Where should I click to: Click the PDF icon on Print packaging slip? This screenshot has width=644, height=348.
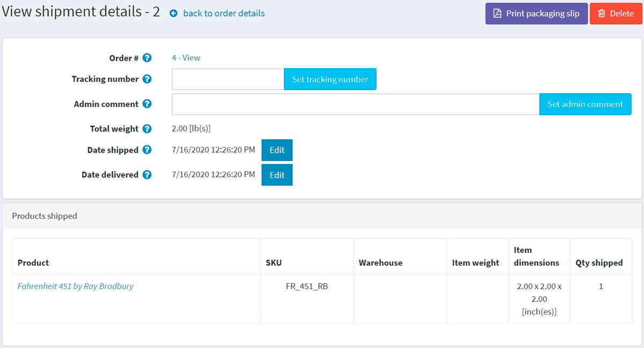[x=497, y=13]
